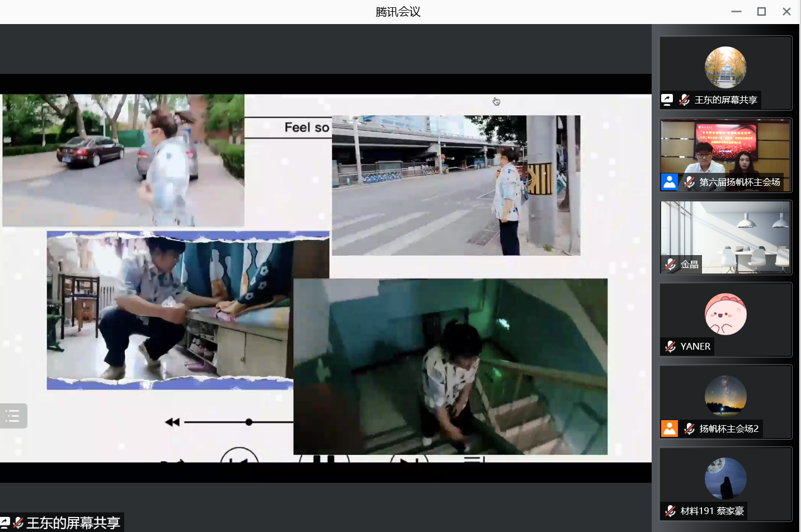Unmute YANER's microphone
Screen dimensions: 801x532
pyautogui.click(x=670, y=346)
